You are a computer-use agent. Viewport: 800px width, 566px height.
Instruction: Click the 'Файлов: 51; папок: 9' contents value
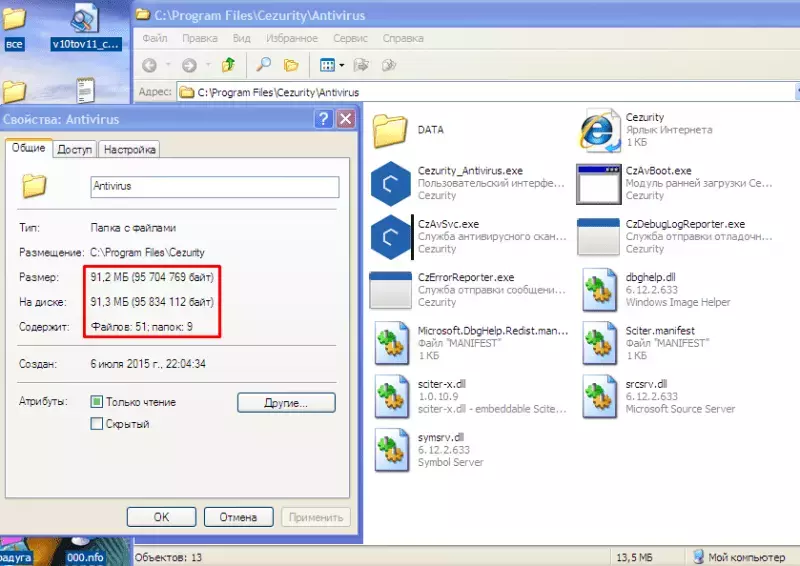click(141, 327)
